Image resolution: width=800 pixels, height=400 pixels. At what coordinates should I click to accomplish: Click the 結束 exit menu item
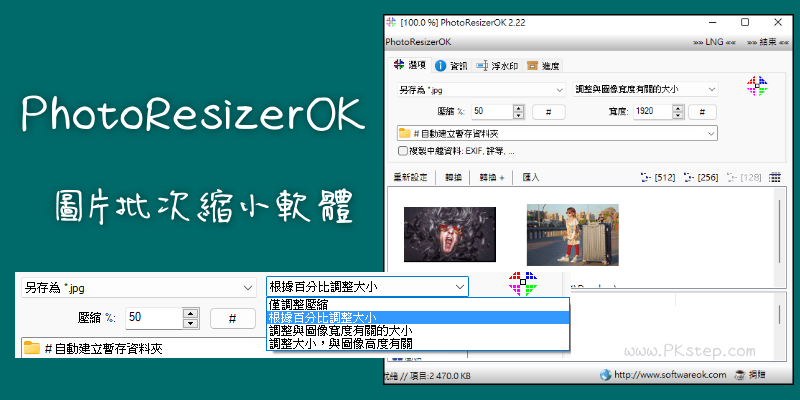[x=767, y=42]
